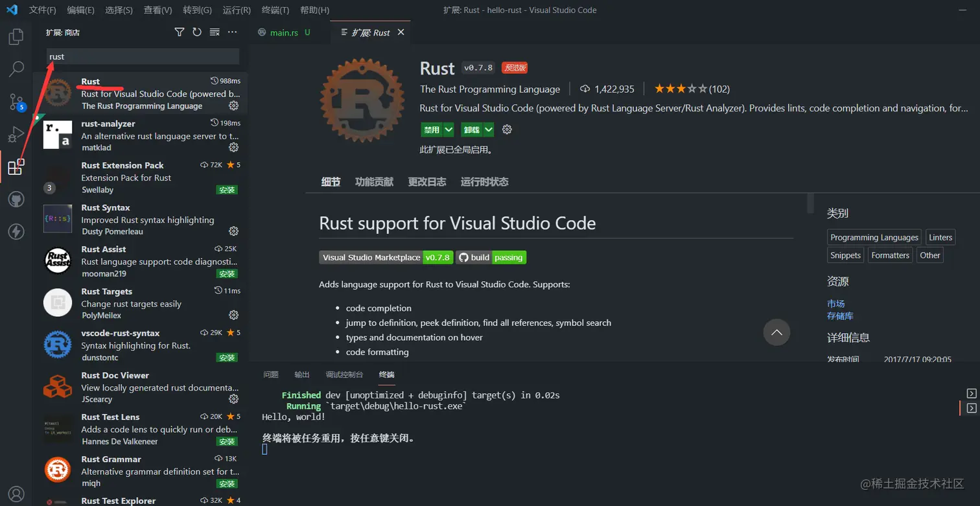Open manage gear for Rust Targets extension

(x=234, y=315)
